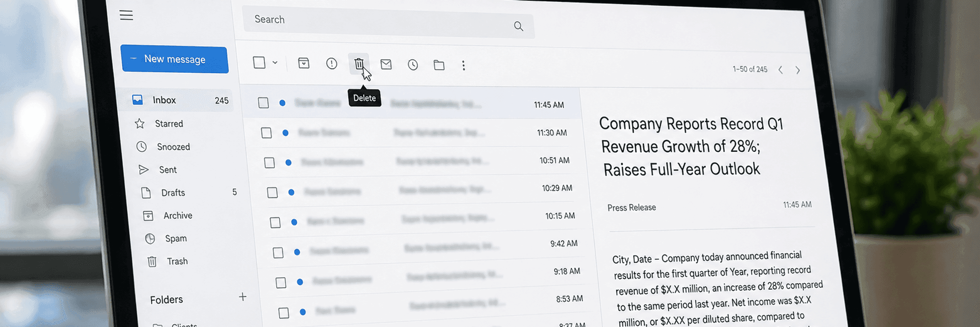Image resolution: width=980 pixels, height=327 pixels.
Task: Snooze mail using the clock icon in the toolbar
Action: (x=413, y=65)
